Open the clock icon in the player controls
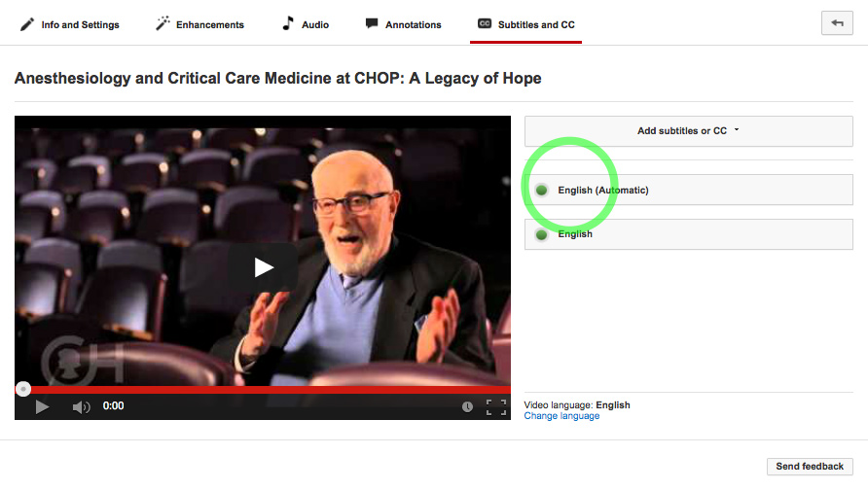Image resolution: width=868 pixels, height=490 pixels. pyautogui.click(x=467, y=407)
